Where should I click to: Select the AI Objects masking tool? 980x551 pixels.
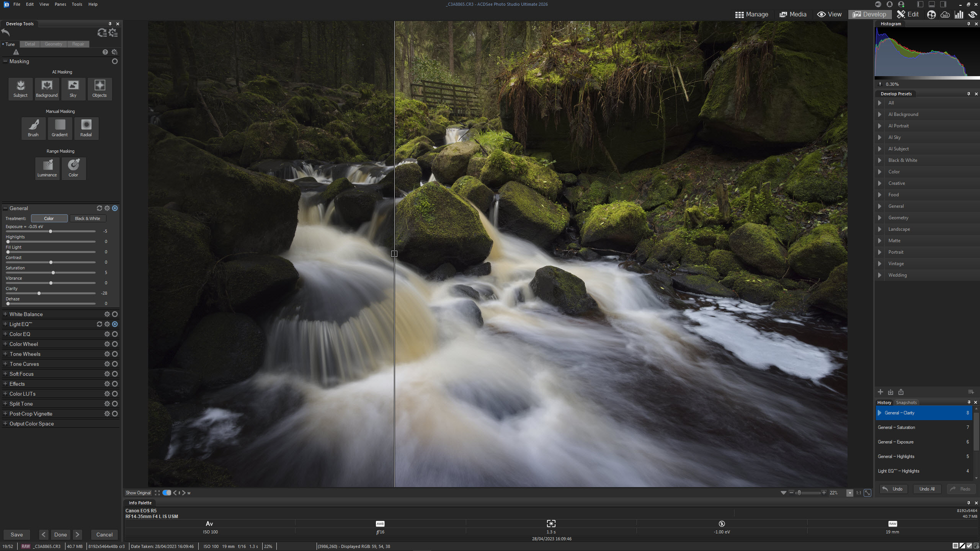tap(100, 89)
